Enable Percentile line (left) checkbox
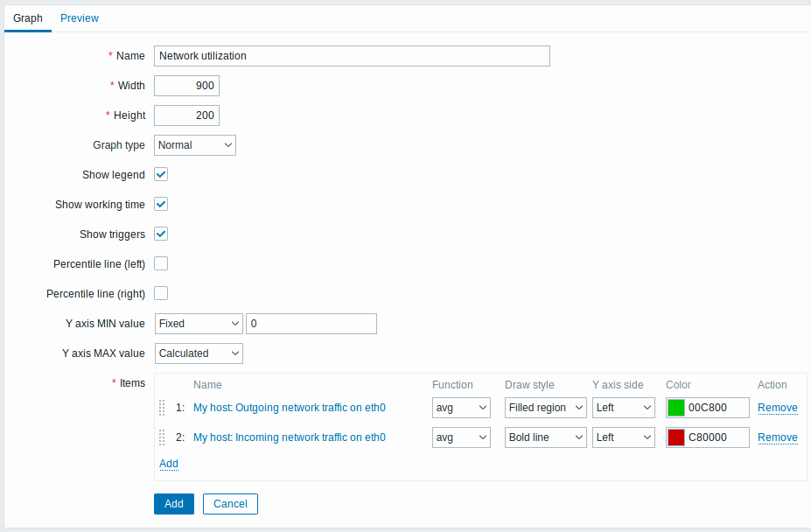Screen dimensions: 811x532 click(161, 263)
